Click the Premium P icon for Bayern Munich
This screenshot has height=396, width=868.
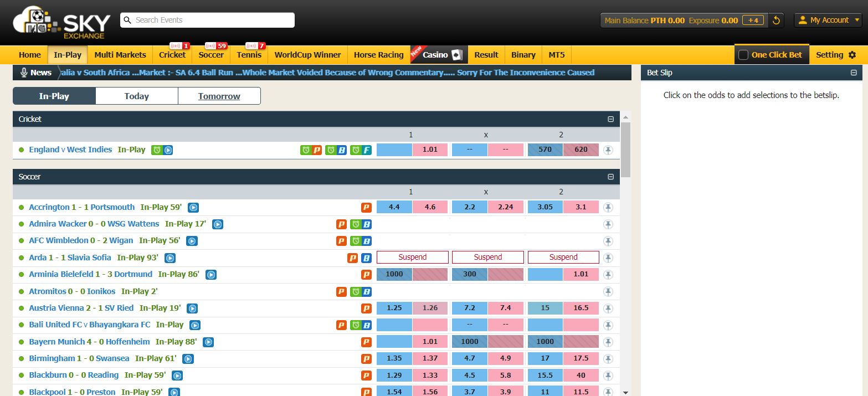click(366, 342)
